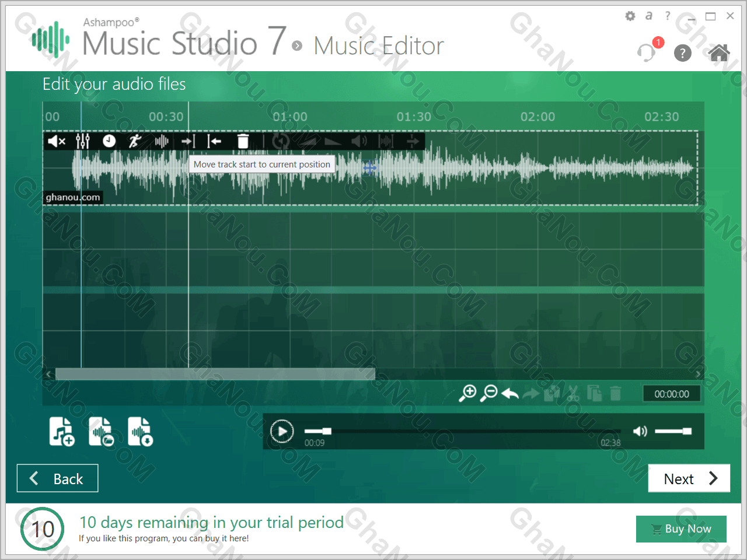Click the move-cursor handle on the waveform
The height and width of the screenshot is (560, 747).
coord(369,169)
